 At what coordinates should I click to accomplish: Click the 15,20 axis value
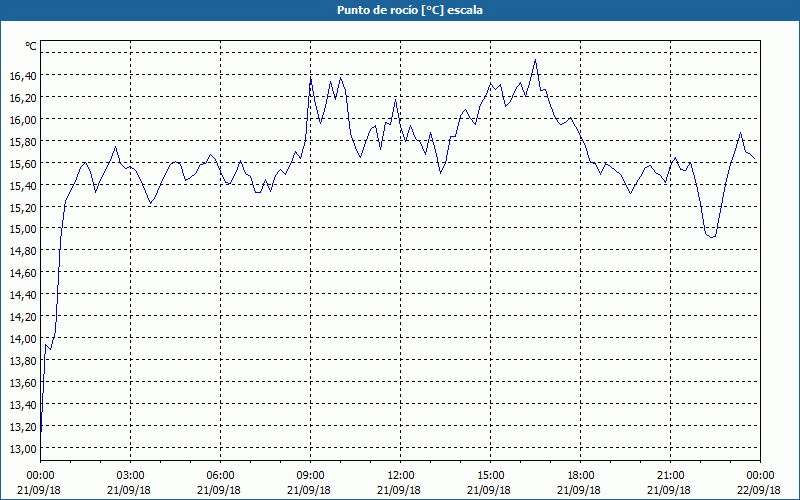[x=23, y=207]
